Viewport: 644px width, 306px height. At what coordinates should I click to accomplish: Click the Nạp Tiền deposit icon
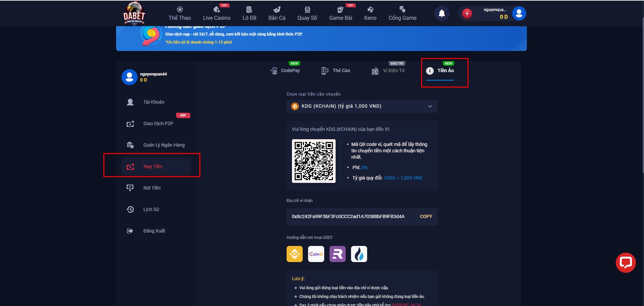click(130, 166)
